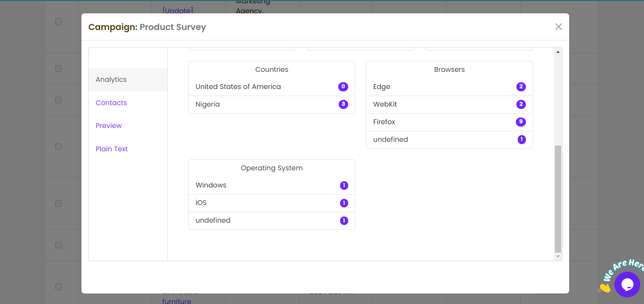Image resolution: width=644 pixels, height=304 pixels.
Task: Click the Nigeria count badge
Action: [x=343, y=105]
